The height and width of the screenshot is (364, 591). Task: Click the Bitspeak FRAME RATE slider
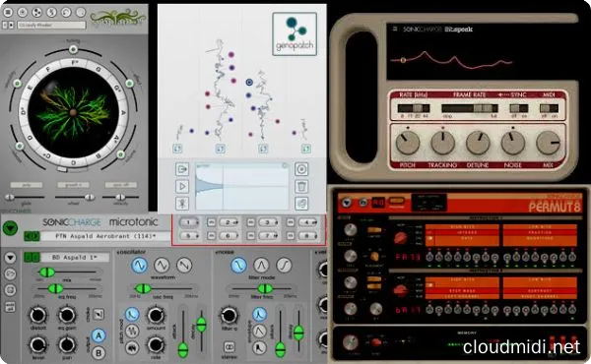470,108
